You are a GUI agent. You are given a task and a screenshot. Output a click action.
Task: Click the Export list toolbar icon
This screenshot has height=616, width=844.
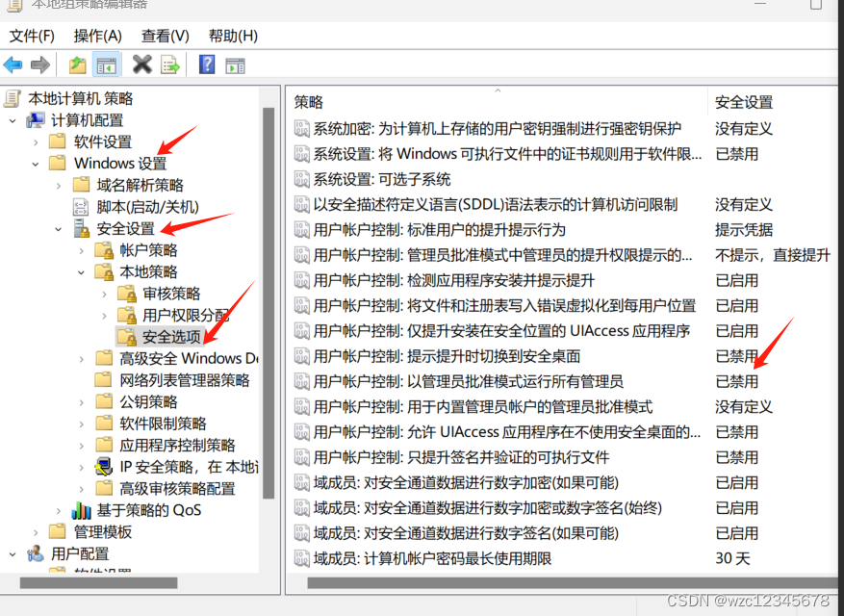[170, 65]
